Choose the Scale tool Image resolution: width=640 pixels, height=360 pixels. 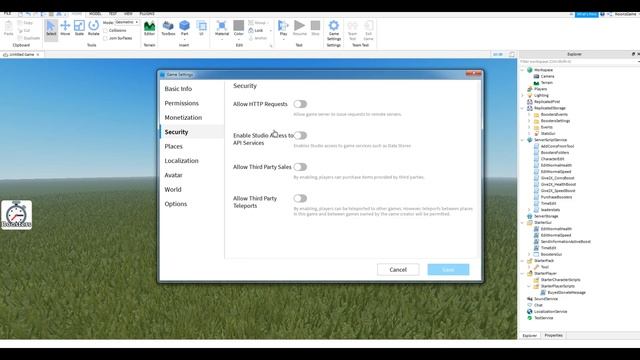click(79, 29)
